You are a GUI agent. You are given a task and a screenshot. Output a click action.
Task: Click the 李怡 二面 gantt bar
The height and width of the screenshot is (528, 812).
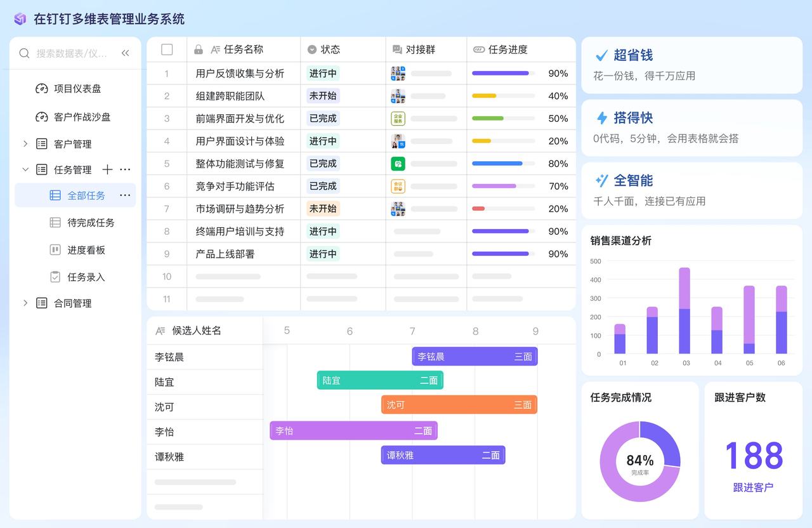click(353, 431)
